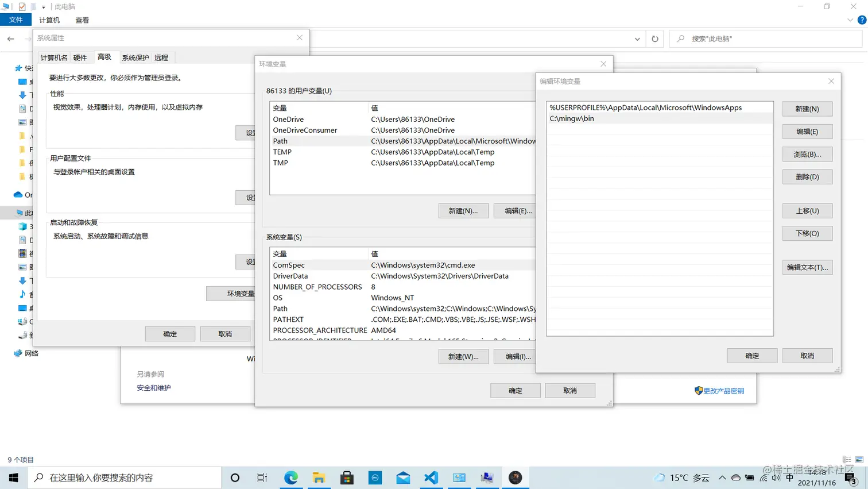Move entry up with 上移(U)
868x489 pixels.
click(807, 211)
